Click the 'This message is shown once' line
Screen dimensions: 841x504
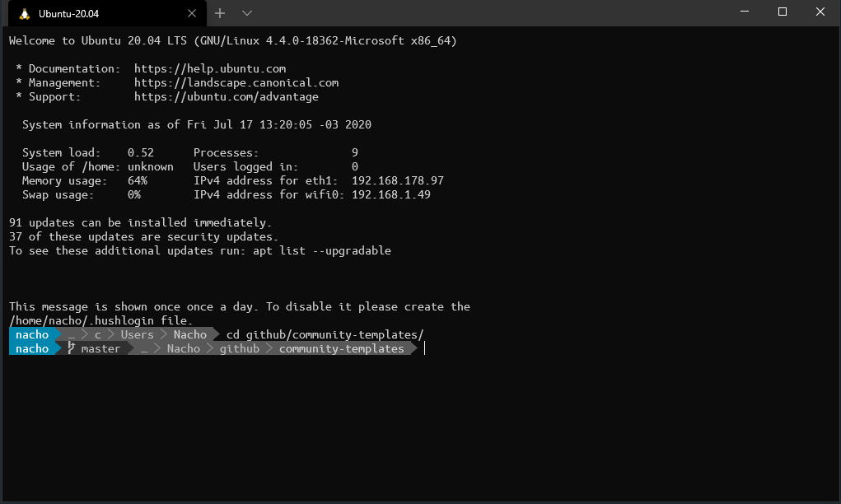[x=239, y=306]
